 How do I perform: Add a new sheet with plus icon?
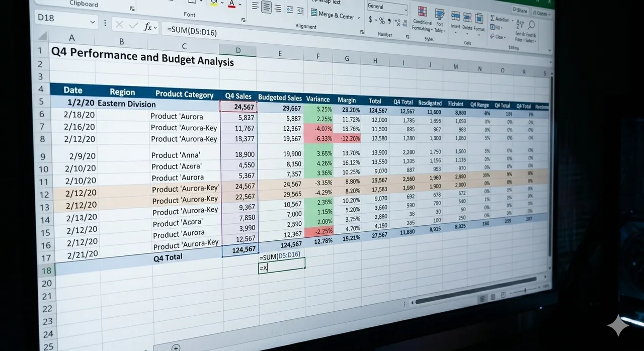tap(176, 347)
